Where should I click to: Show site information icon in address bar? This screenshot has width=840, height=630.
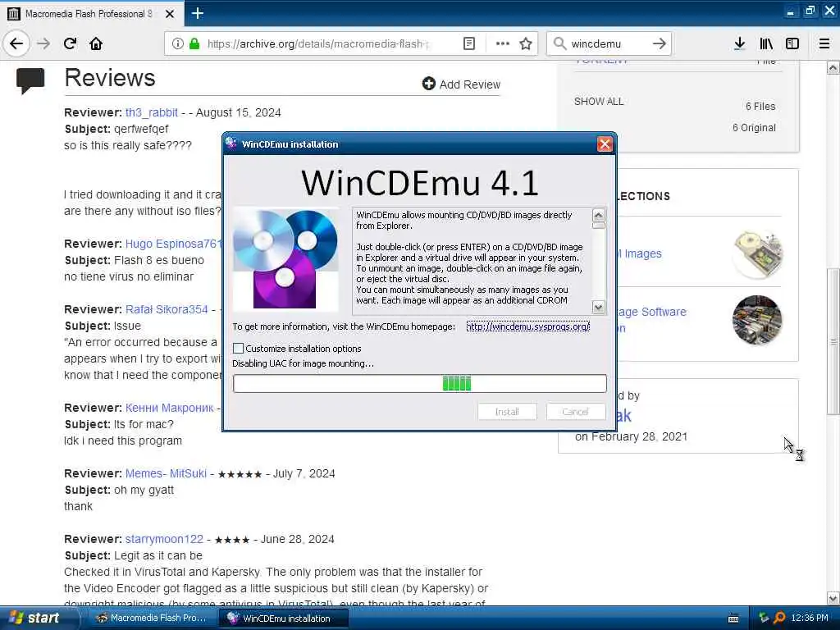point(178,43)
